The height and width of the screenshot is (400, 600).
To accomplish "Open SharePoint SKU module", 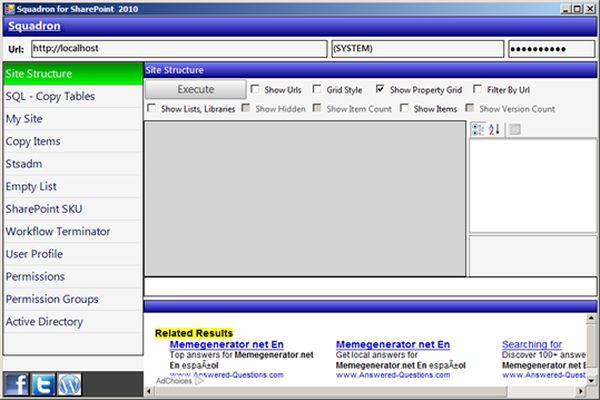I will [x=73, y=209].
